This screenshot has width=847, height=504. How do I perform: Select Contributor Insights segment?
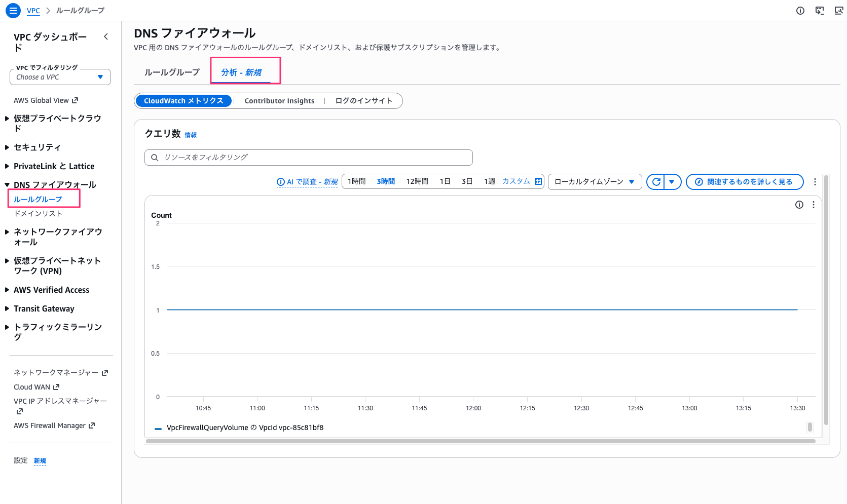click(x=279, y=101)
